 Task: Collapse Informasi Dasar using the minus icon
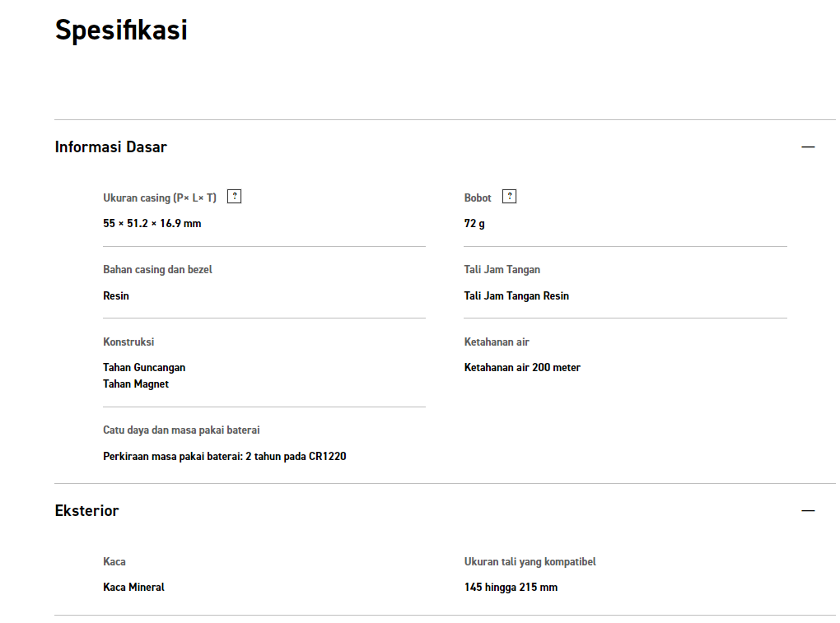(x=808, y=147)
